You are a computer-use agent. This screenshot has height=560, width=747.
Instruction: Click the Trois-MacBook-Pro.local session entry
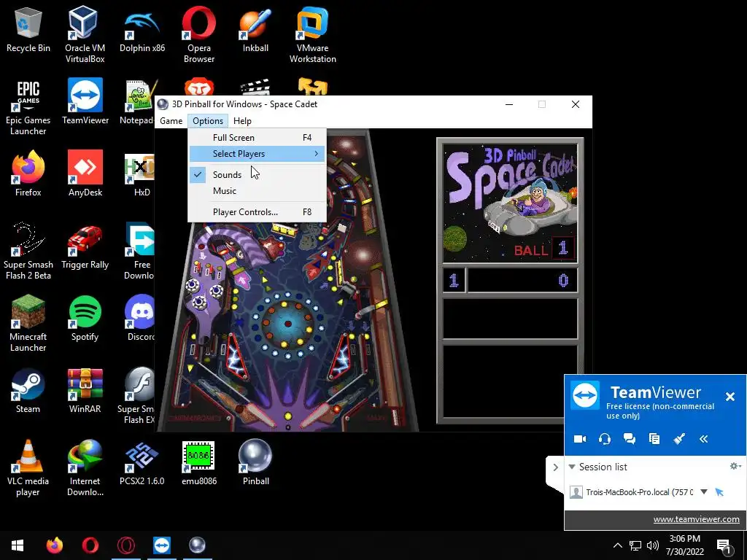point(639,492)
